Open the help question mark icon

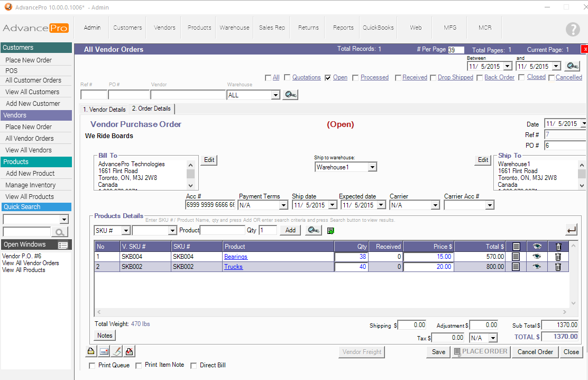(x=573, y=30)
